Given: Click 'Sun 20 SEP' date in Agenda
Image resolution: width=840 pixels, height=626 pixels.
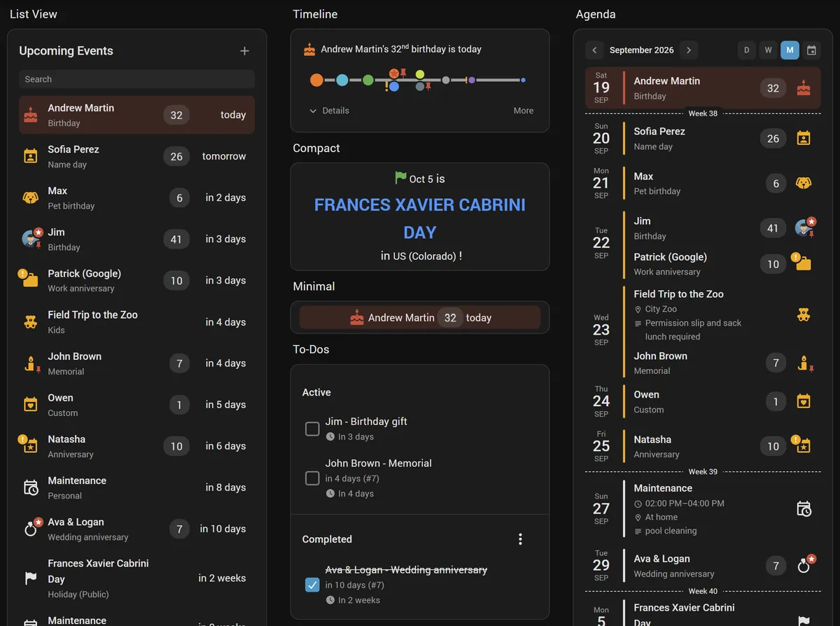Looking at the screenshot, I should click(x=601, y=138).
